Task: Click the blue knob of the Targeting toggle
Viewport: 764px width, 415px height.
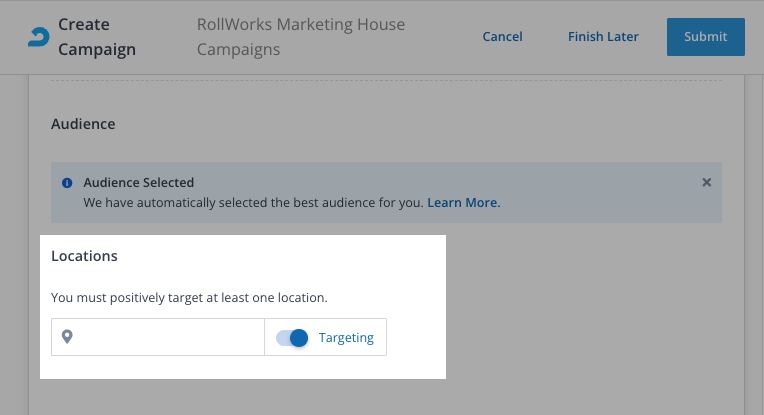Action: click(298, 338)
